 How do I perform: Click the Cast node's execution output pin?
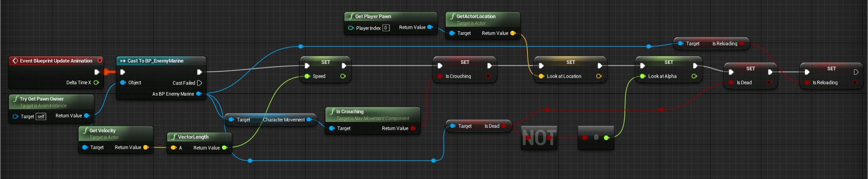coord(199,72)
